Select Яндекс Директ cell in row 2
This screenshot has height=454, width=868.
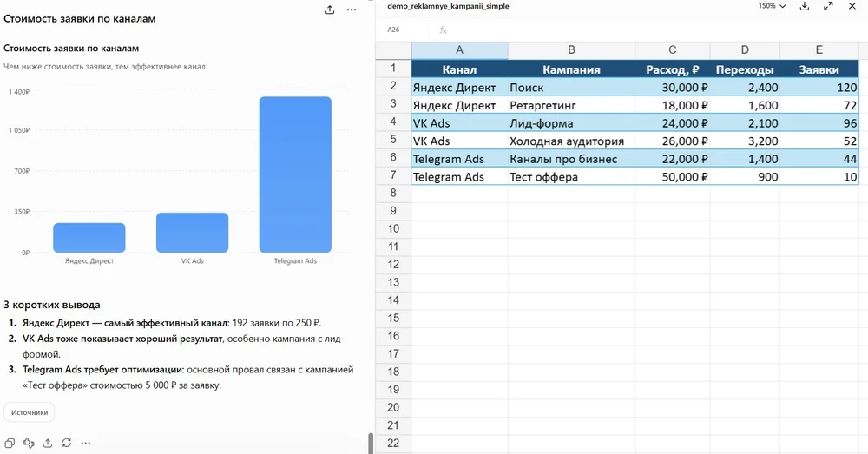click(x=459, y=88)
